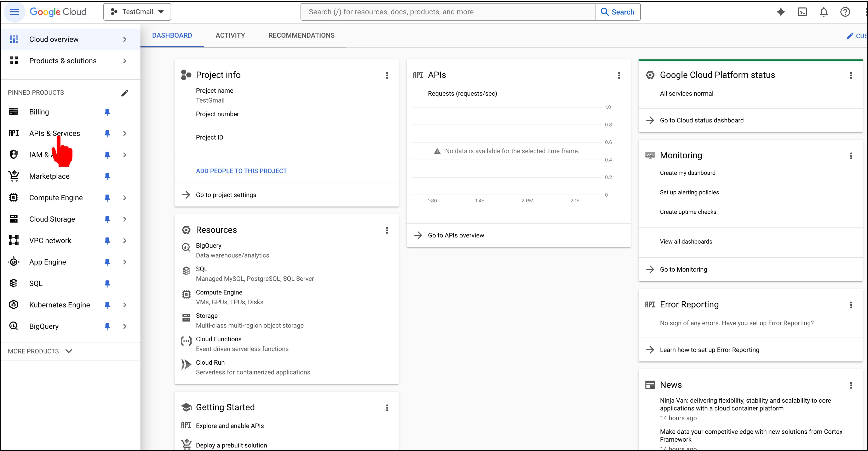Open News card three-dot menu
The image size is (868, 451).
click(x=851, y=385)
